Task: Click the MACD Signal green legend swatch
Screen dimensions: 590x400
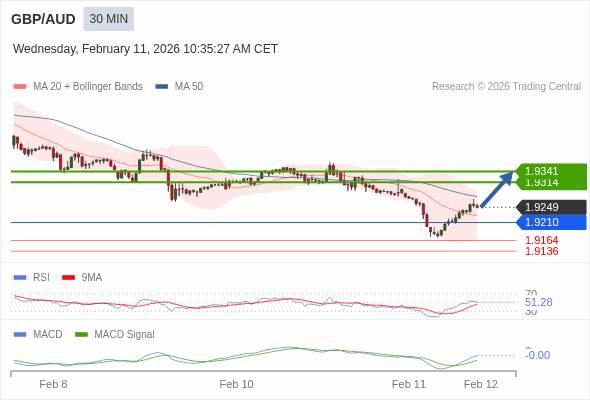Action: click(x=81, y=335)
